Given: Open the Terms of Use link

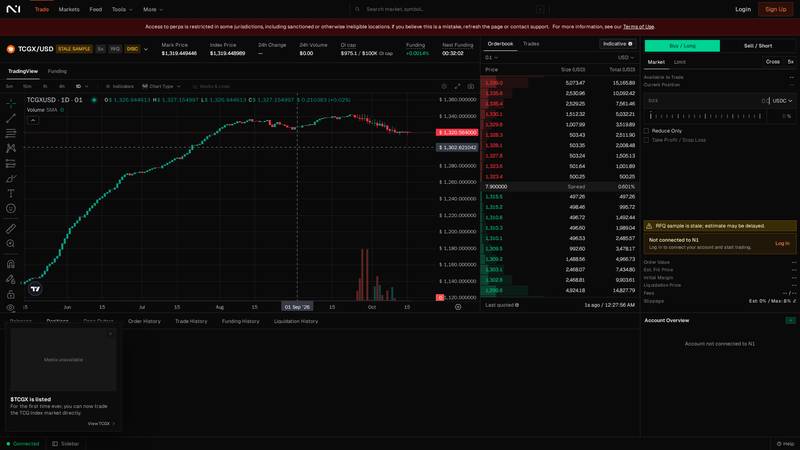Looking at the screenshot, I should [x=638, y=27].
